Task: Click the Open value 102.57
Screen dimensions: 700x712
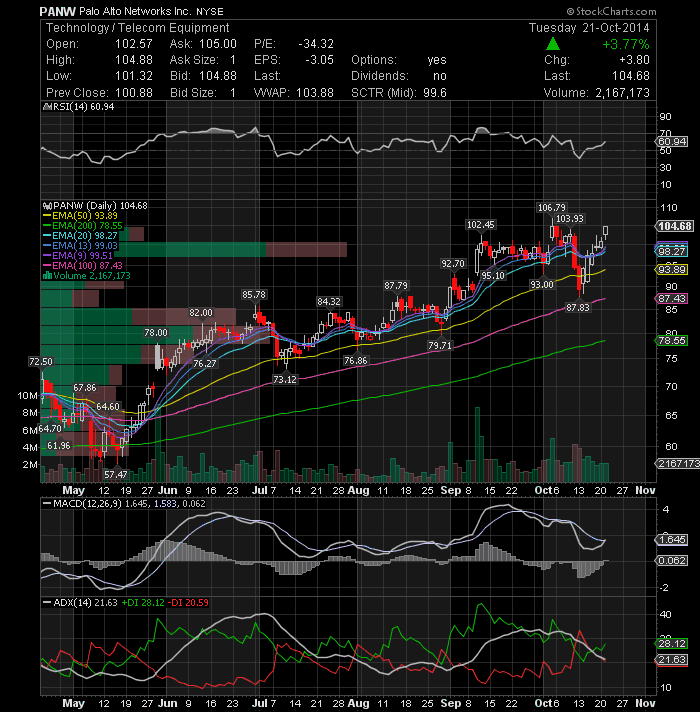Action: tap(133, 44)
